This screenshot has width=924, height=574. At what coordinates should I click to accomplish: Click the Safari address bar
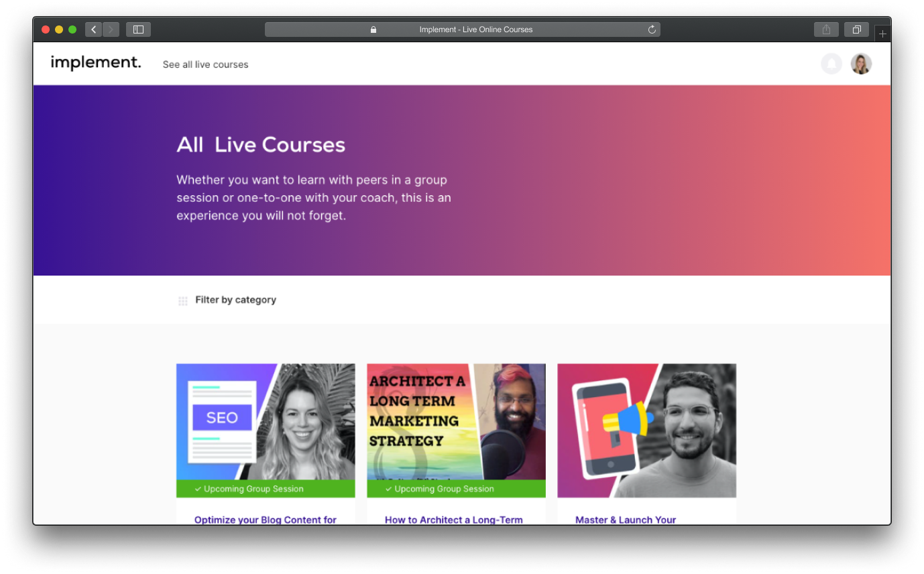click(x=462, y=30)
